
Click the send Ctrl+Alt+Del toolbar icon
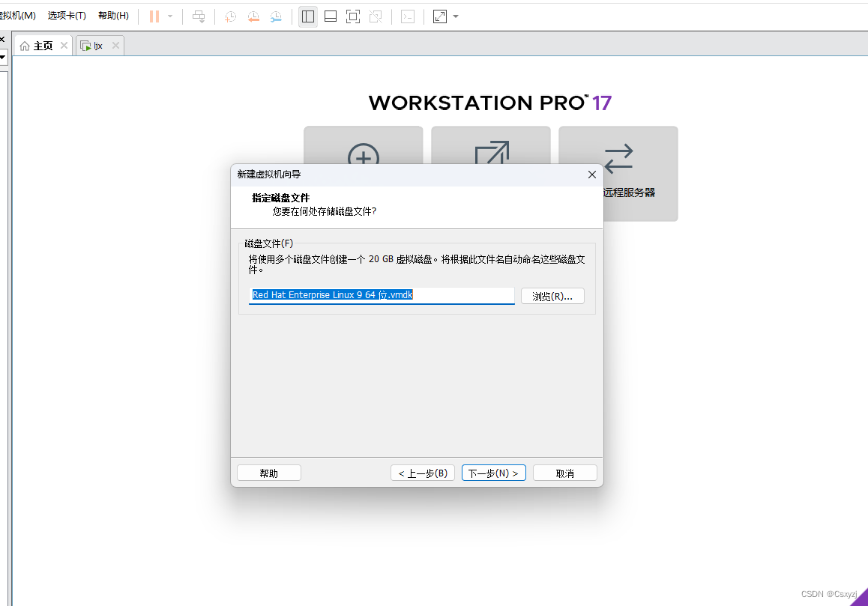pos(199,16)
